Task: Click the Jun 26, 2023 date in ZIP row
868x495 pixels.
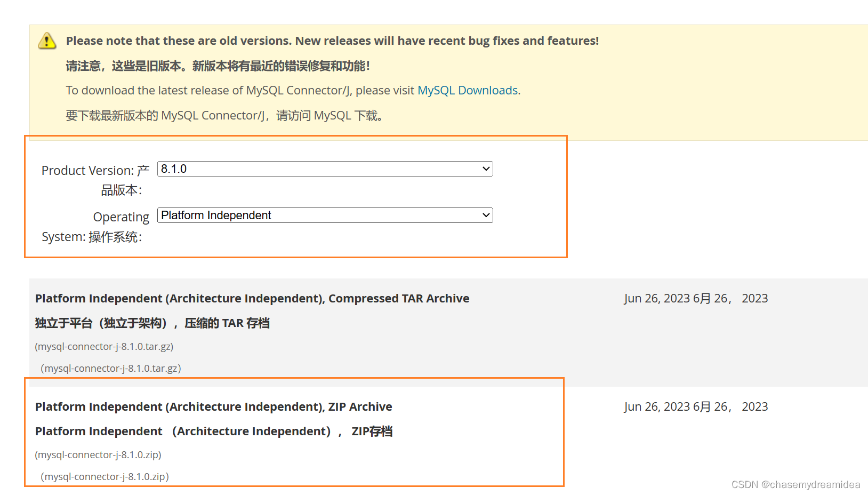Action: (696, 407)
